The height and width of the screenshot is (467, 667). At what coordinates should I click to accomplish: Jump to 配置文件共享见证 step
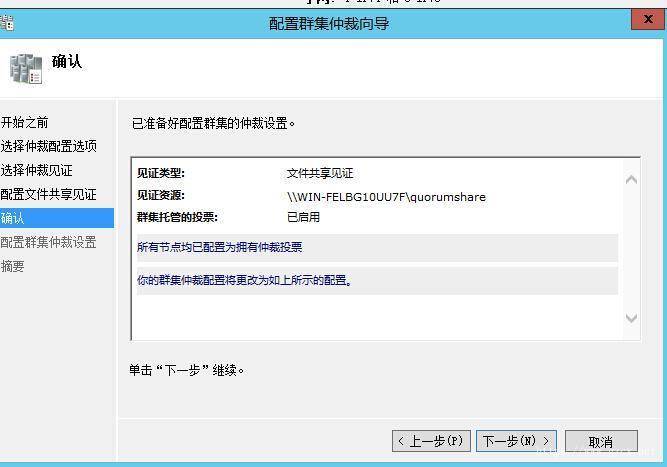[x=48, y=194]
